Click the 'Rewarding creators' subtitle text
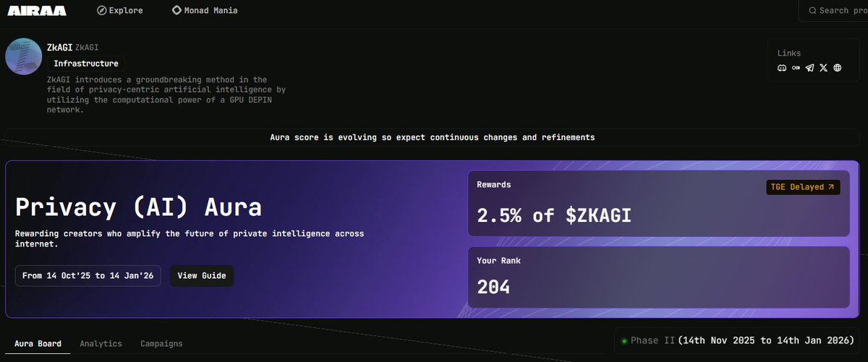 click(190, 239)
